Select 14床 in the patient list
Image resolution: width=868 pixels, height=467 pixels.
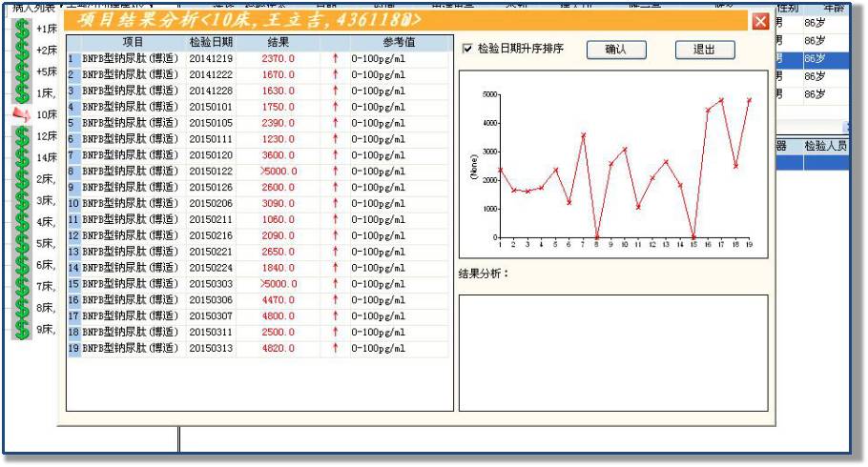(47, 157)
